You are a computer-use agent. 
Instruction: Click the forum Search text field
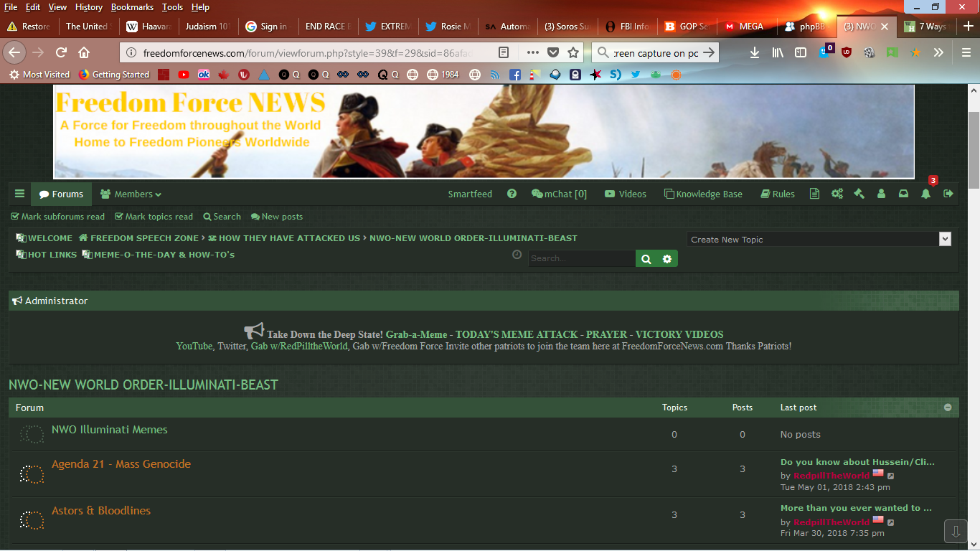point(581,258)
